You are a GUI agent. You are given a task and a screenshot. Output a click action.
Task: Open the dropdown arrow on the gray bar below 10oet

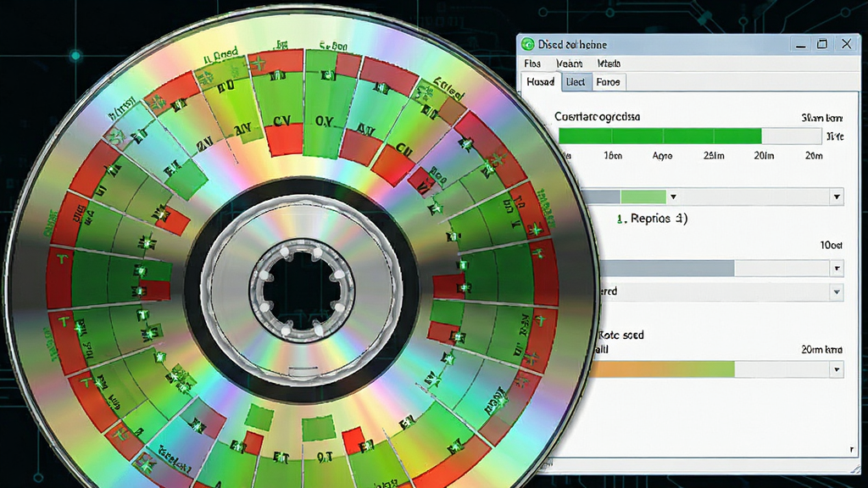[x=837, y=269]
